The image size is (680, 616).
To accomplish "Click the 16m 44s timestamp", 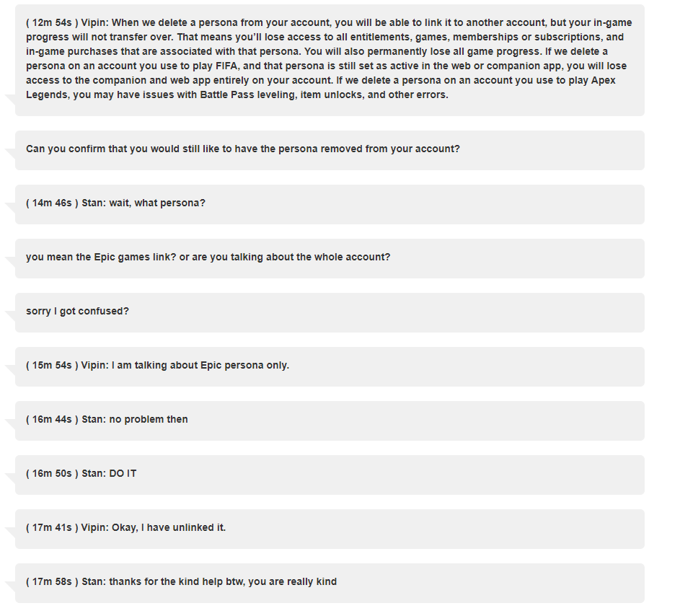I will (52, 420).
